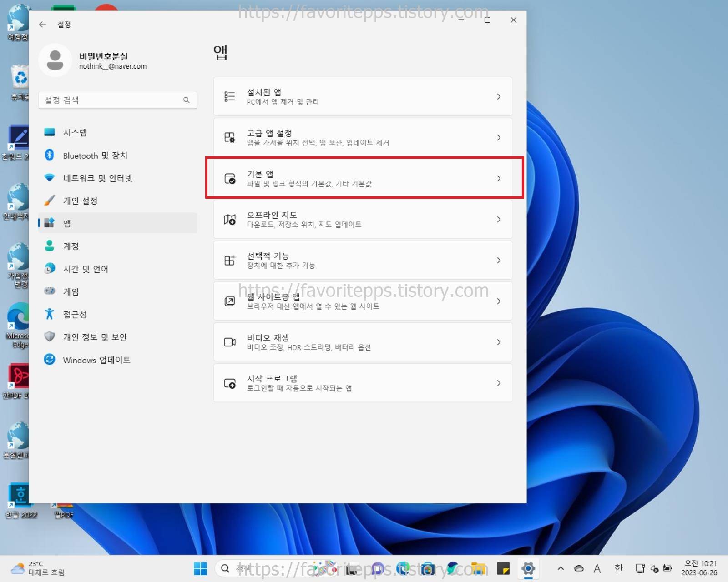Open Microsoft Store icon in taskbar
Screen dimensions: 728x582
pyautogui.click(x=428, y=568)
